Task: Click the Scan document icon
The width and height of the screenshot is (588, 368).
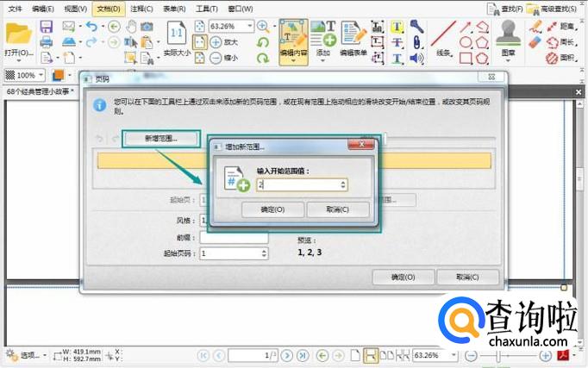Action: pos(69,41)
